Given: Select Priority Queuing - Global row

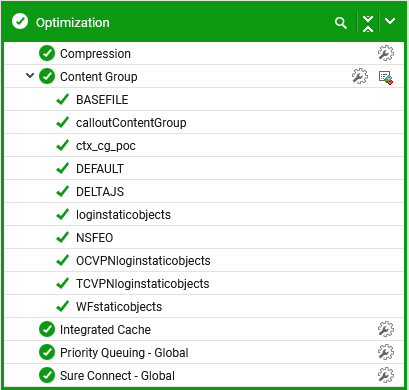Looking at the screenshot, I should pos(204,352).
